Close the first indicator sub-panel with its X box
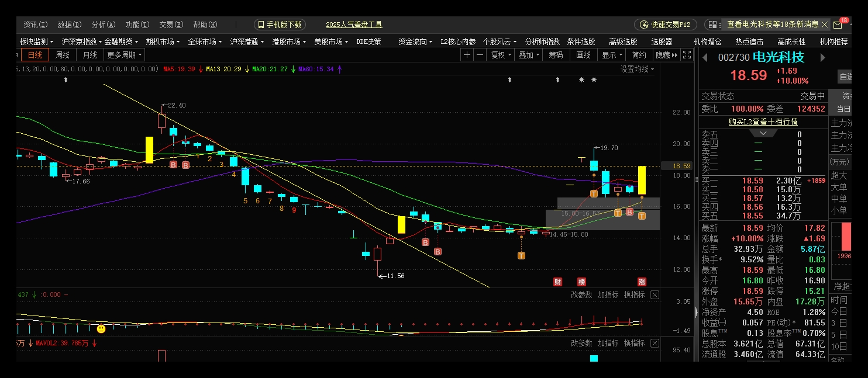 (655, 294)
